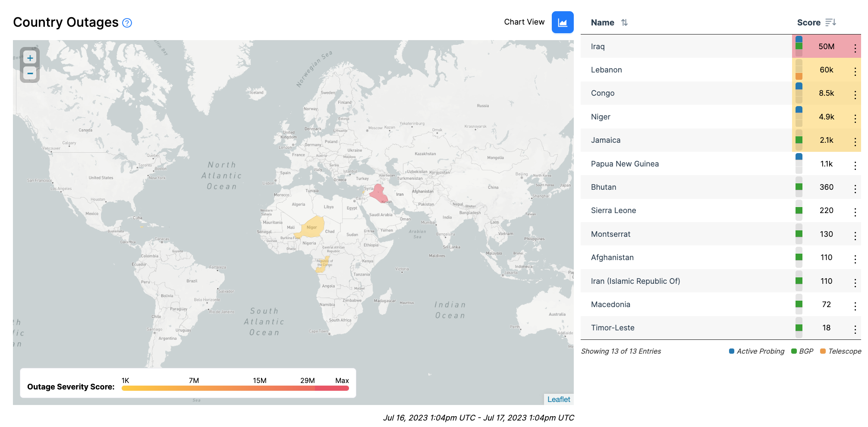Click Iraq's 50M score cell
The height and width of the screenshot is (427, 868).
pos(826,47)
